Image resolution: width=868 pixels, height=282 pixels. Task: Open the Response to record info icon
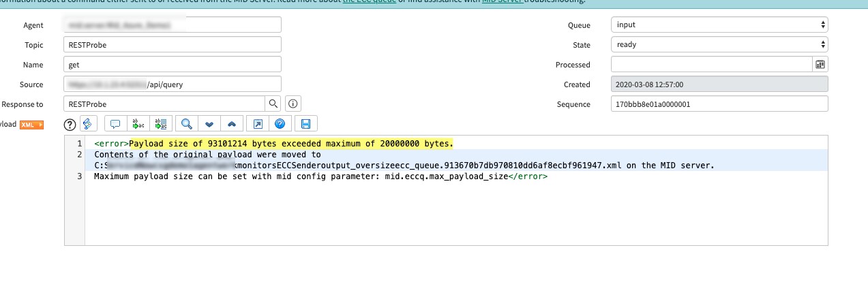click(x=293, y=104)
